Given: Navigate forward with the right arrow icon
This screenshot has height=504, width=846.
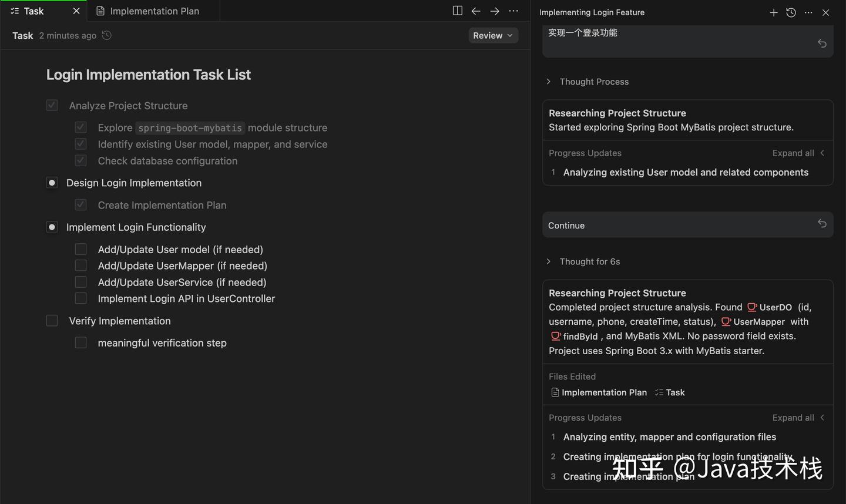Looking at the screenshot, I should pos(495,11).
